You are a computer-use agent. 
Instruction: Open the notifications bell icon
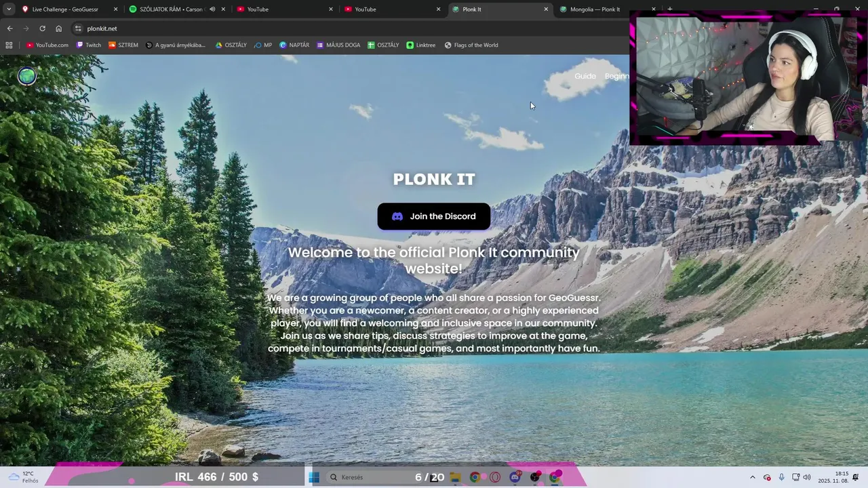pyautogui.click(x=856, y=477)
